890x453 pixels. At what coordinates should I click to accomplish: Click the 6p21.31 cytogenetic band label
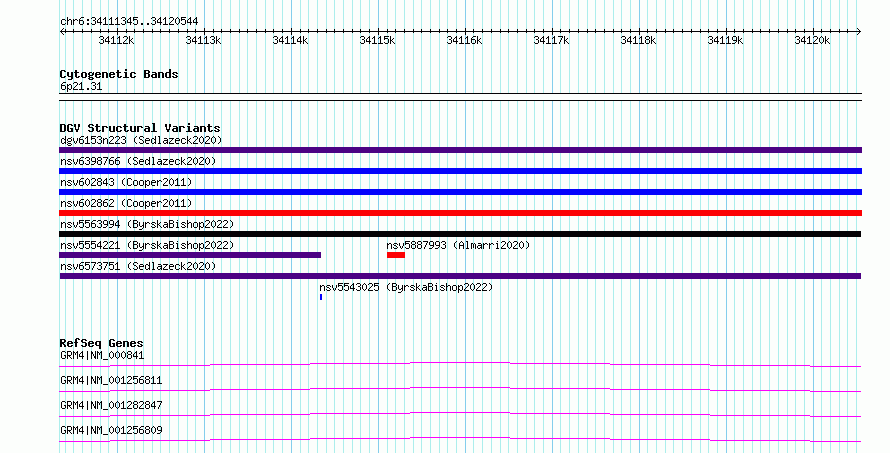[x=81, y=87]
